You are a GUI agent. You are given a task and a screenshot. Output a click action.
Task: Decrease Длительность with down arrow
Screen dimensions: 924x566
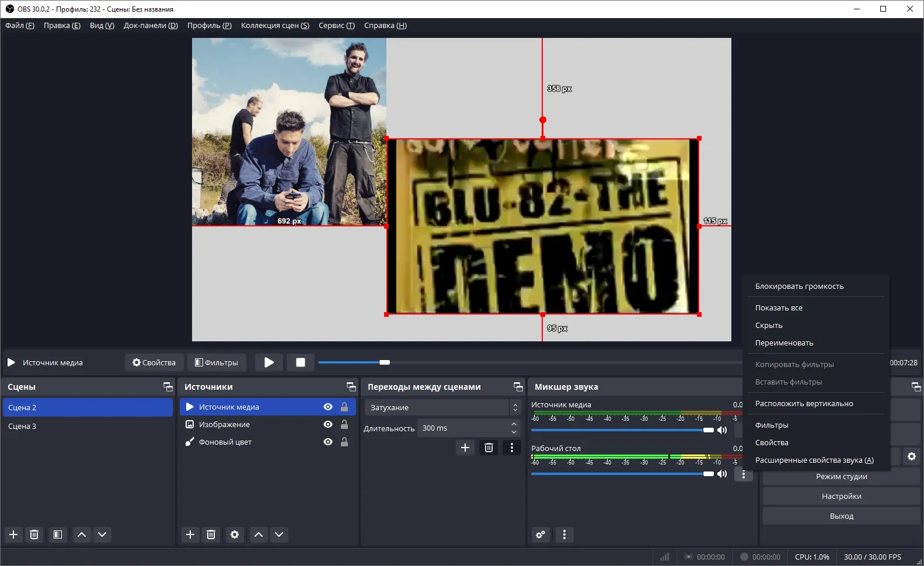(x=514, y=432)
